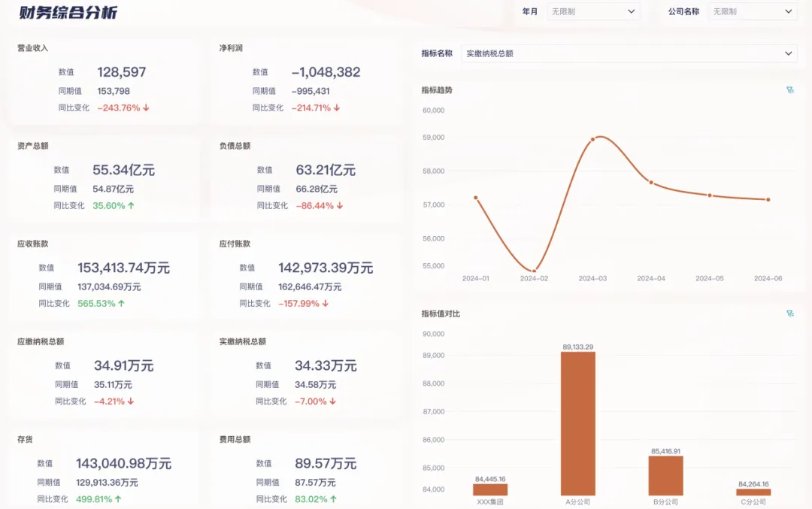812x509 pixels.
Task: Click the green up arrow in 资产总额 card
Action: point(132,206)
